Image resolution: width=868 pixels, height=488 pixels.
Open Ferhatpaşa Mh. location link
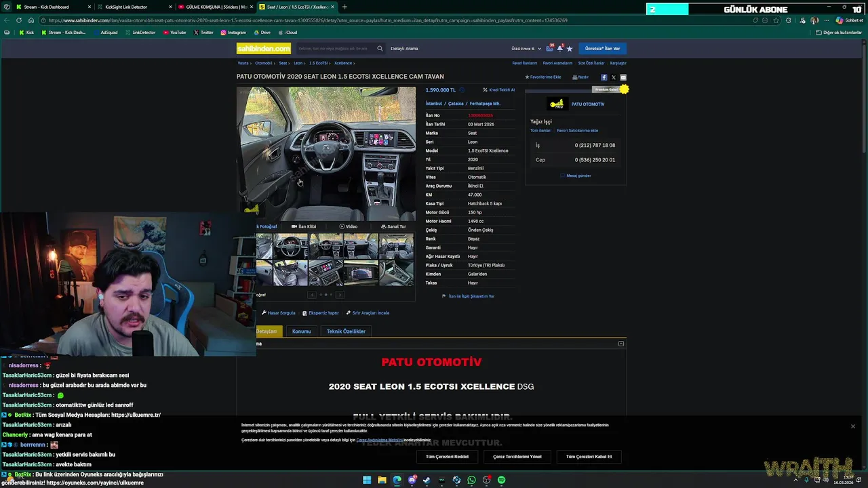click(484, 104)
